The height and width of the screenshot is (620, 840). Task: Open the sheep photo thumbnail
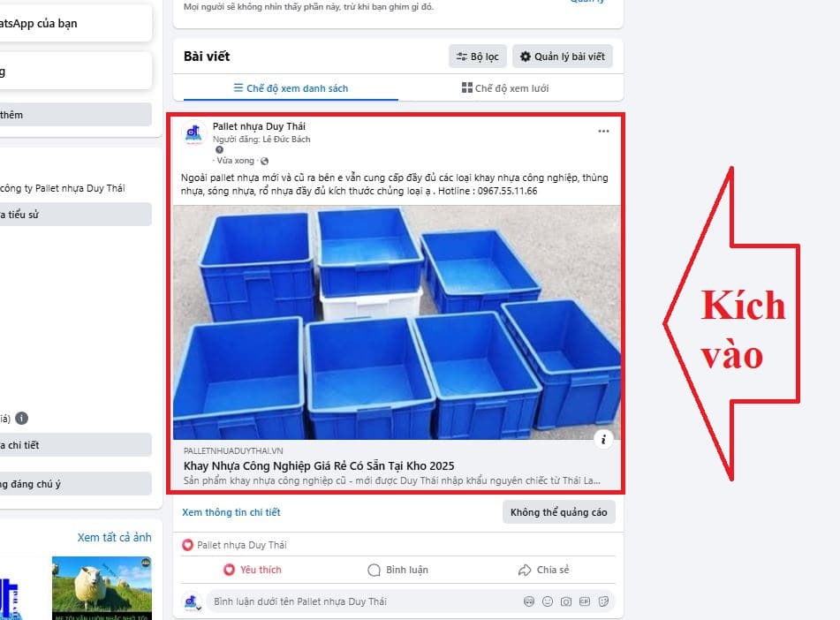coord(102,588)
